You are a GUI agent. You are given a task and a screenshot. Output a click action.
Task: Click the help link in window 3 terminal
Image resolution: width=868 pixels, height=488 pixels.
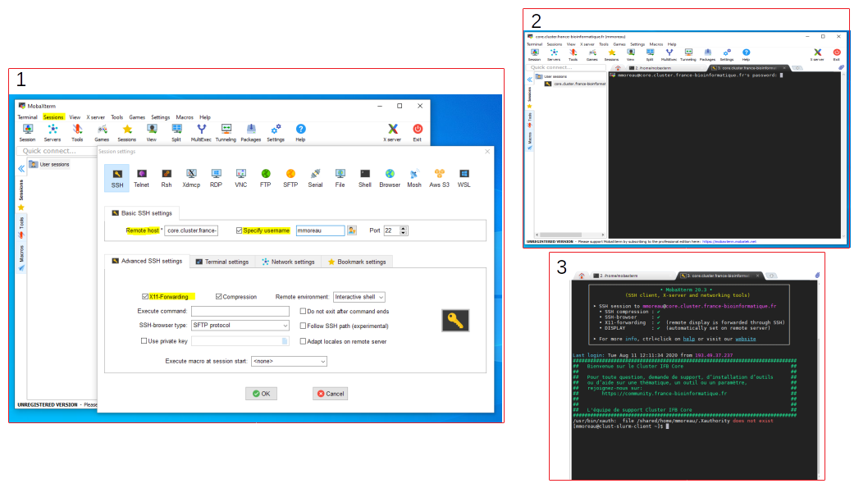(688, 339)
